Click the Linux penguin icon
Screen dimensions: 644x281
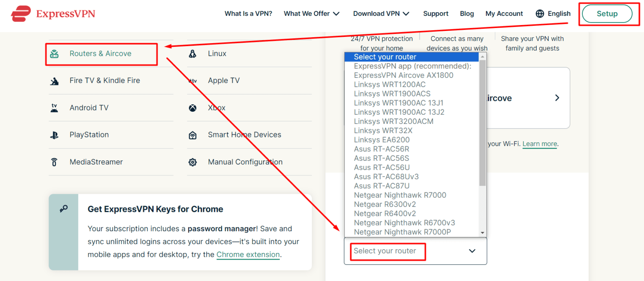192,54
